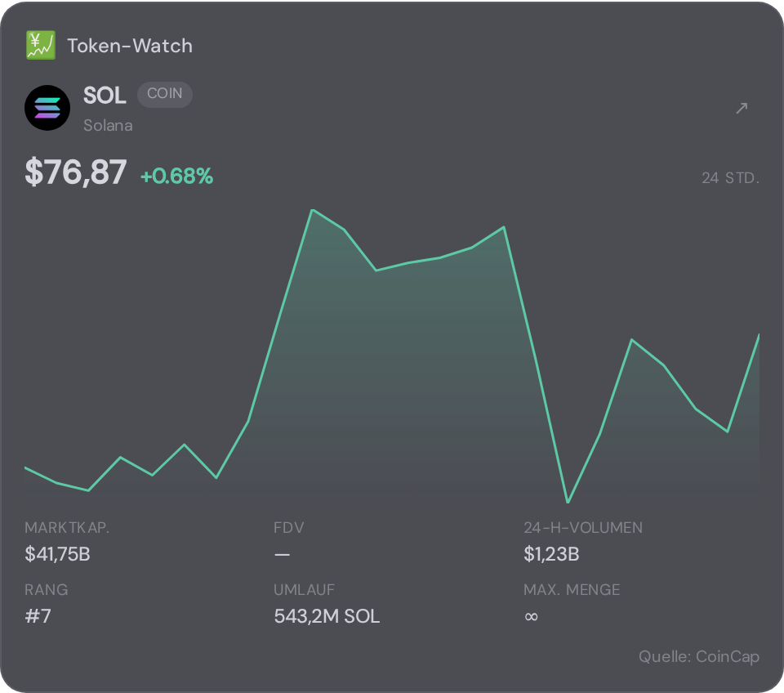Image resolution: width=784 pixels, height=693 pixels.
Task: Click the $41,75B market cap value
Action: (57, 554)
